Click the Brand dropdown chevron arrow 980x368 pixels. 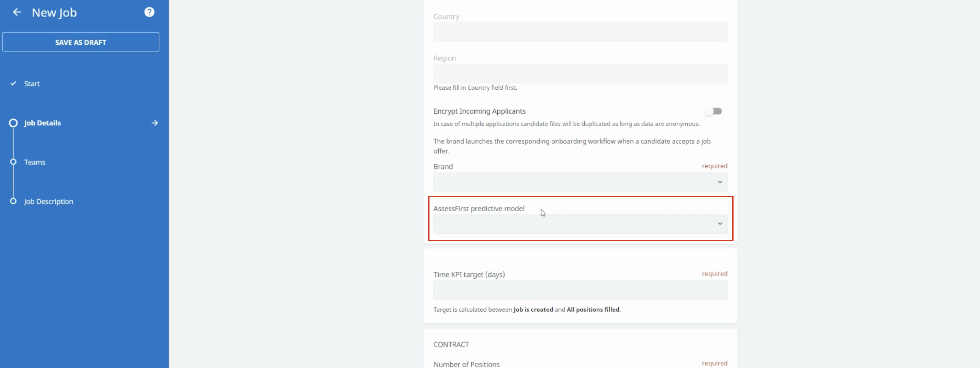[x=720, y=182]
